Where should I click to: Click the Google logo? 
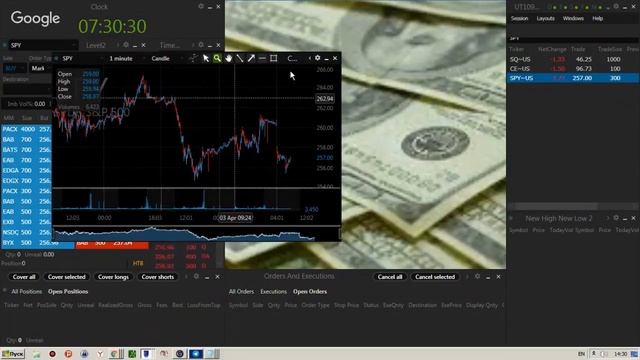[x=36, y=18]
